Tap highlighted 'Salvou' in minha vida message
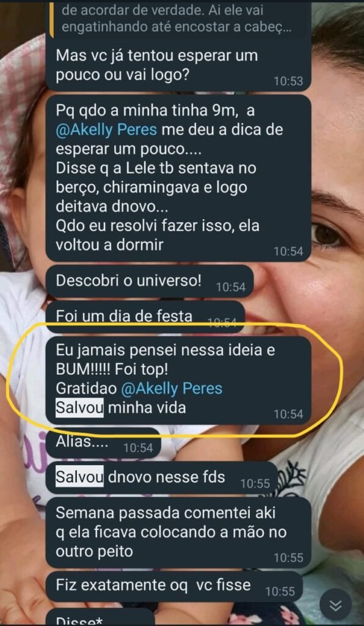This screenshot has height=626, width=364. tap(79, 408)
